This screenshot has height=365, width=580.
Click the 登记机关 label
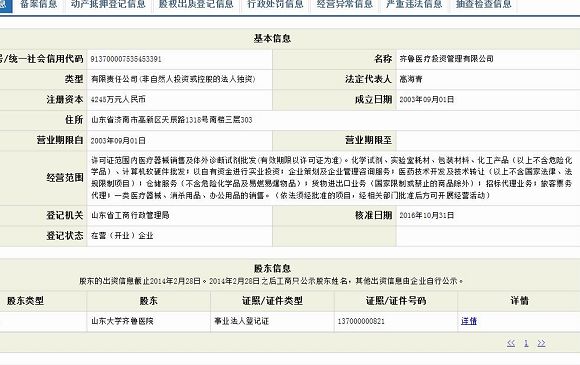(x=64, y=215)
